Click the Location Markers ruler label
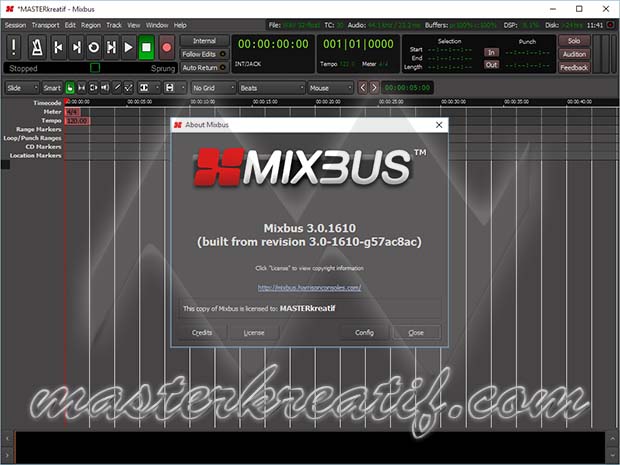This screenshot has height=465, width=620. (36, 155)
